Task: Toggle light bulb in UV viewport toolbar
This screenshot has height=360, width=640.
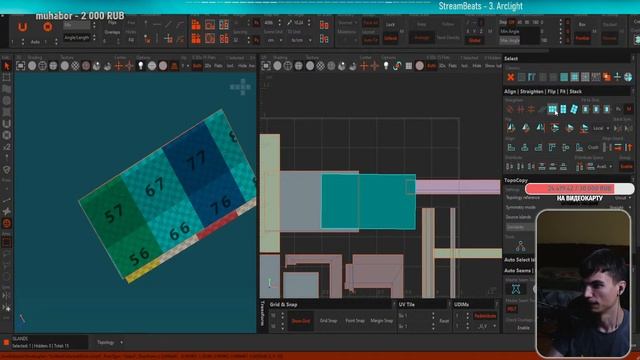Action: (386, 66)
